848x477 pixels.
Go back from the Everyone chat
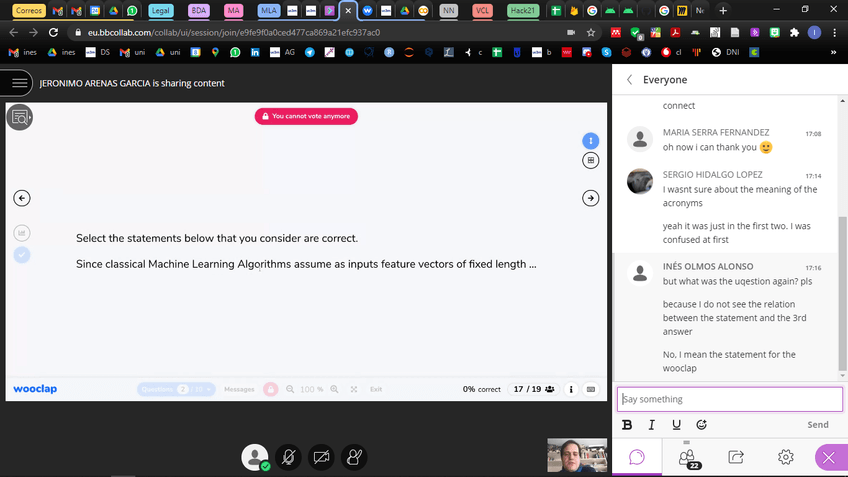coord(629,80)
